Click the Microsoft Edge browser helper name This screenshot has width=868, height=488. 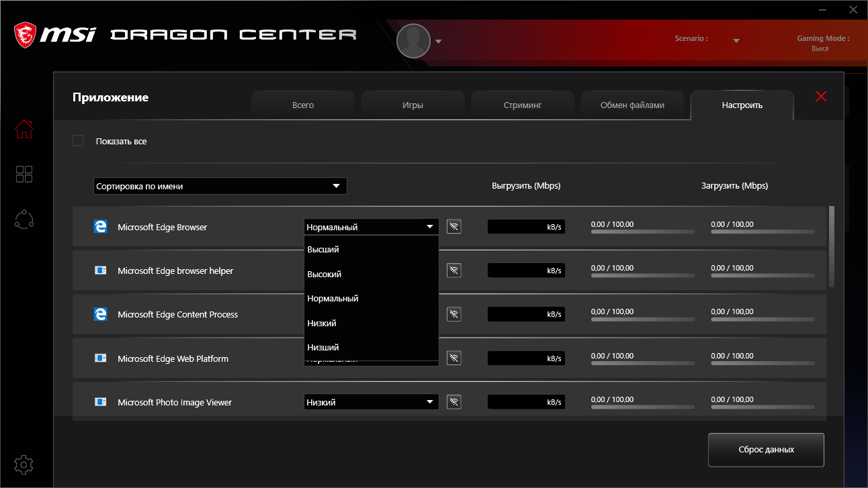(175, 271)
